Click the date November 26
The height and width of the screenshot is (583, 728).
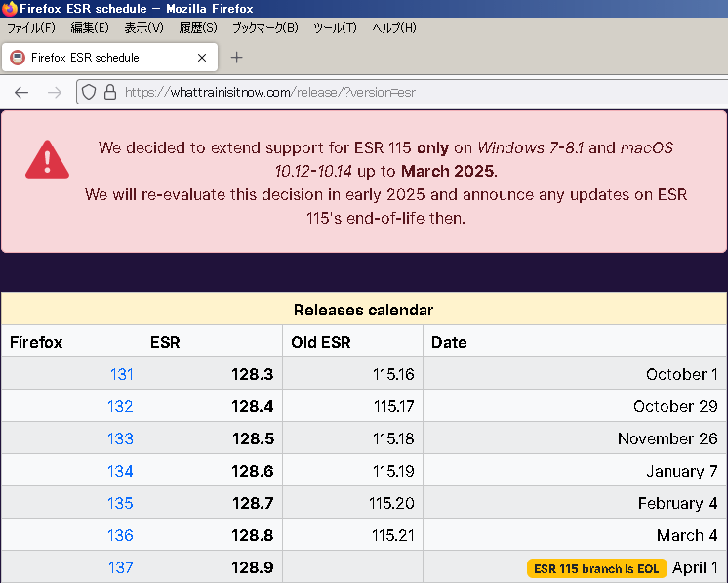(x=667, y=438)
